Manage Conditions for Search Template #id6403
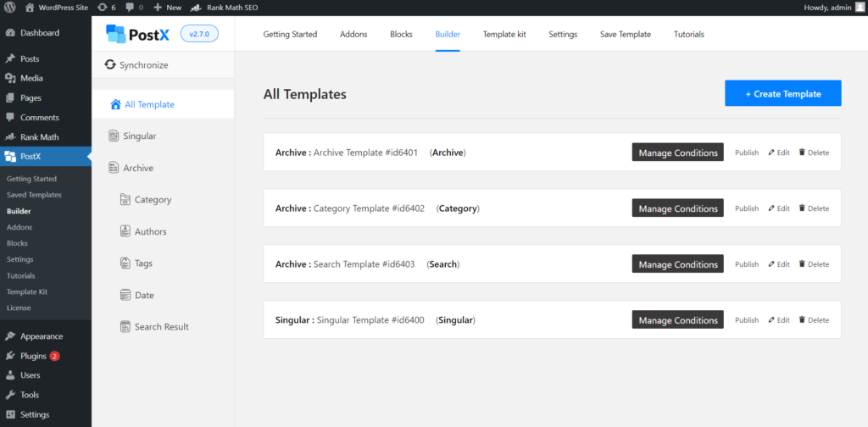Image resolution: width=868 pixels, height=427 pixels. point(677,263)
